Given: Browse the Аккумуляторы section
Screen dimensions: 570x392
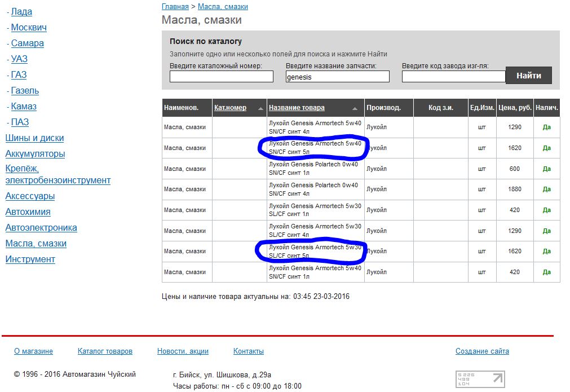Looking at the screenshot, I should 36,153.
